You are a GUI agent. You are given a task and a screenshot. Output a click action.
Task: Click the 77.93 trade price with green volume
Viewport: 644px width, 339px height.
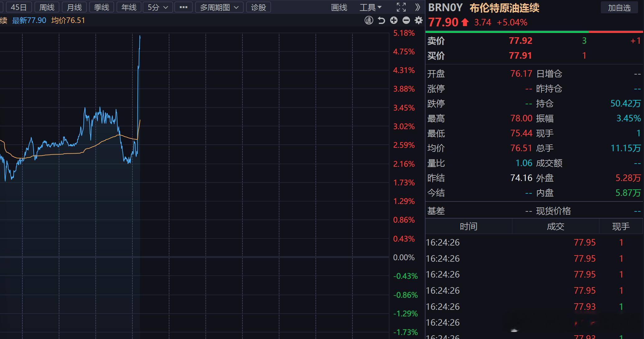click(585, 306)
